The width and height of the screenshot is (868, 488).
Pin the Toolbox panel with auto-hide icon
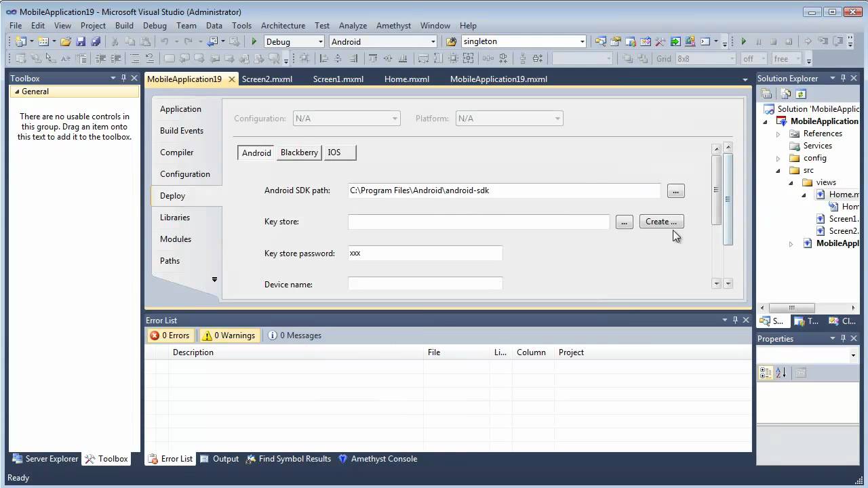(x=123, y=78)
